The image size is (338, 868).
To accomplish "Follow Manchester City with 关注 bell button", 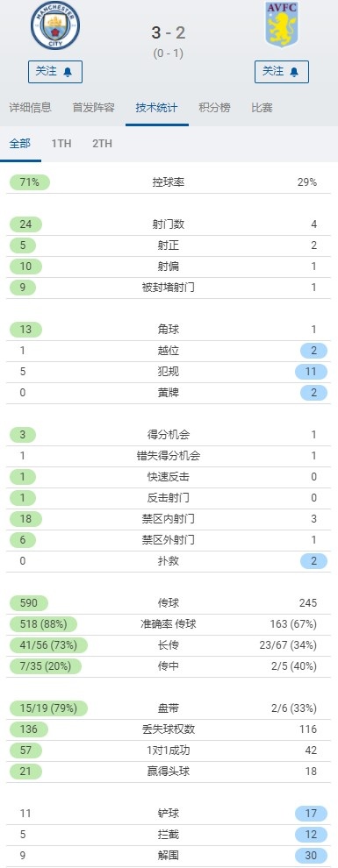I will coord(54,71).
